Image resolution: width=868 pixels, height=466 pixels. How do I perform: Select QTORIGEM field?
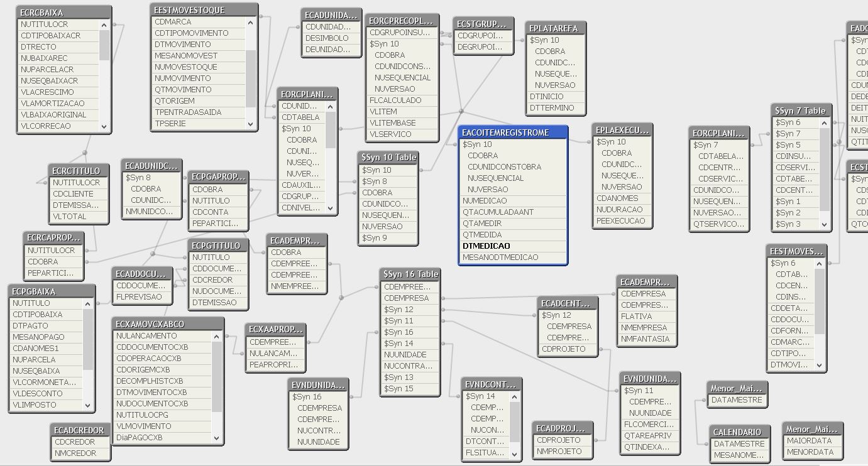tap(199, 101)
